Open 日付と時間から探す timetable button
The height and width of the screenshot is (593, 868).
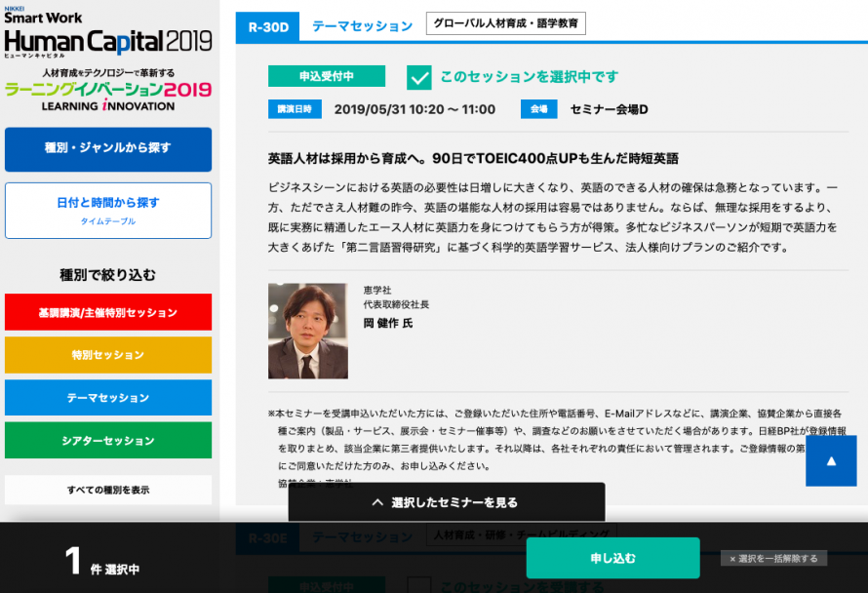pyautogui.click(x=108, y=211)
